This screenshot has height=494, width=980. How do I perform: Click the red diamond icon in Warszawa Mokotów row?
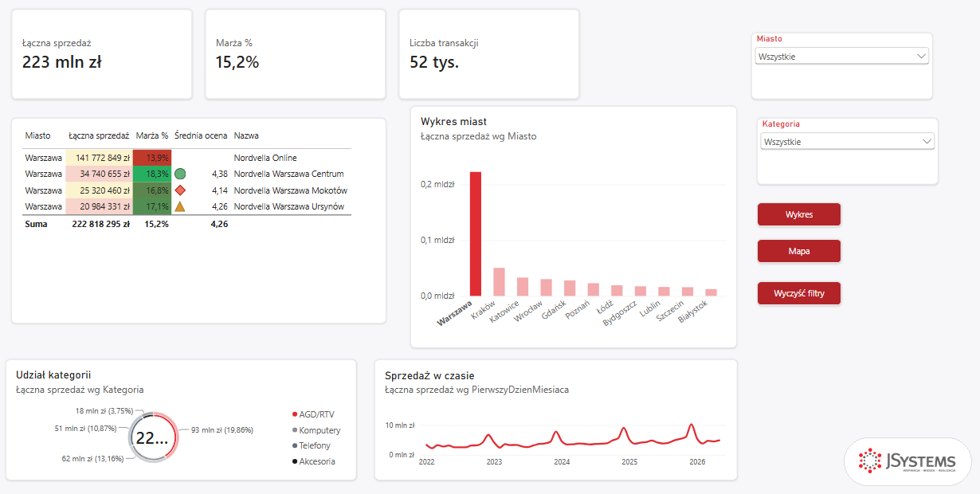click(180, 190)
